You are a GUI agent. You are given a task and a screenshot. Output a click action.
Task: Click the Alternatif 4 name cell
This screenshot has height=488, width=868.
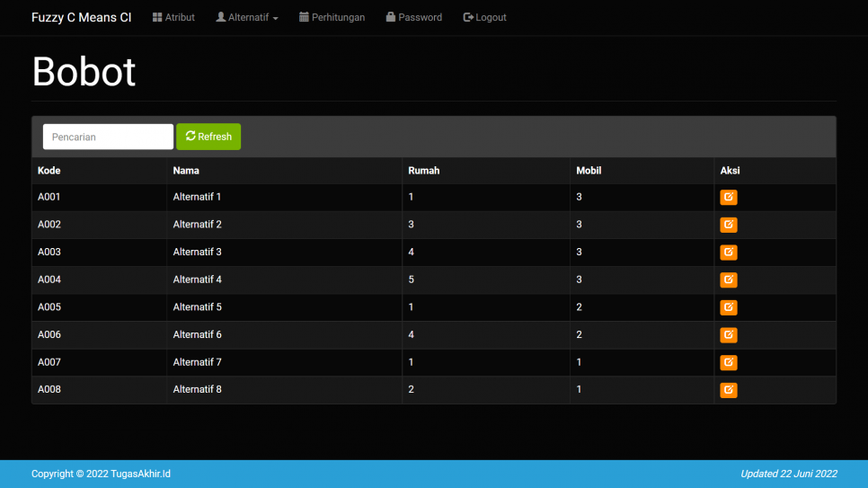click(285, 279)
